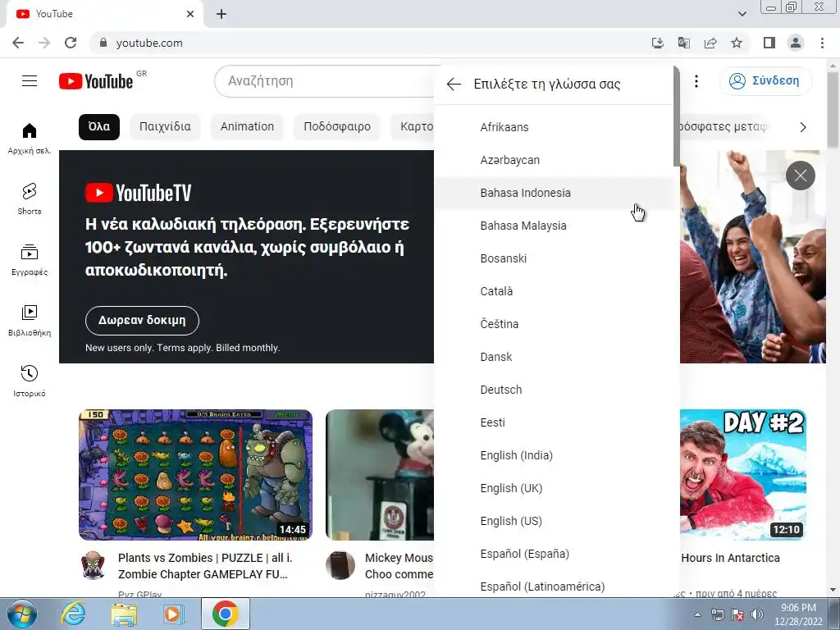Click the Αναζήτηση search field
Image resolution: width=840 pixels, height=630 pixels.
click(325, 81)
